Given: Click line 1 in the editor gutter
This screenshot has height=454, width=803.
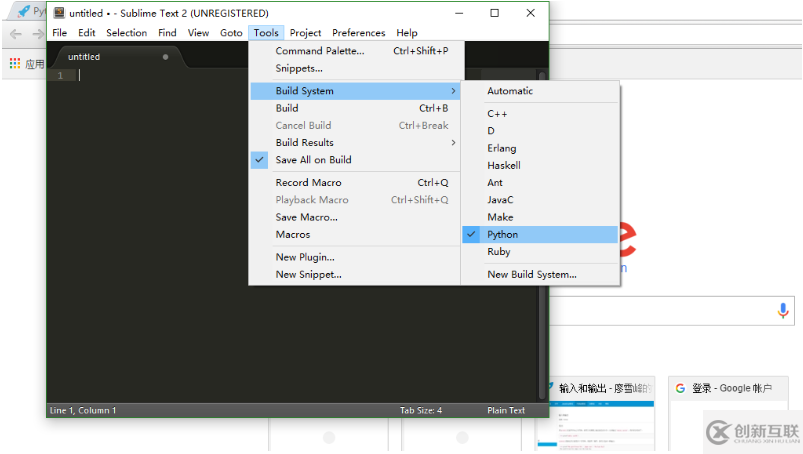Looking at the screenshot, I should coord(60,75).
